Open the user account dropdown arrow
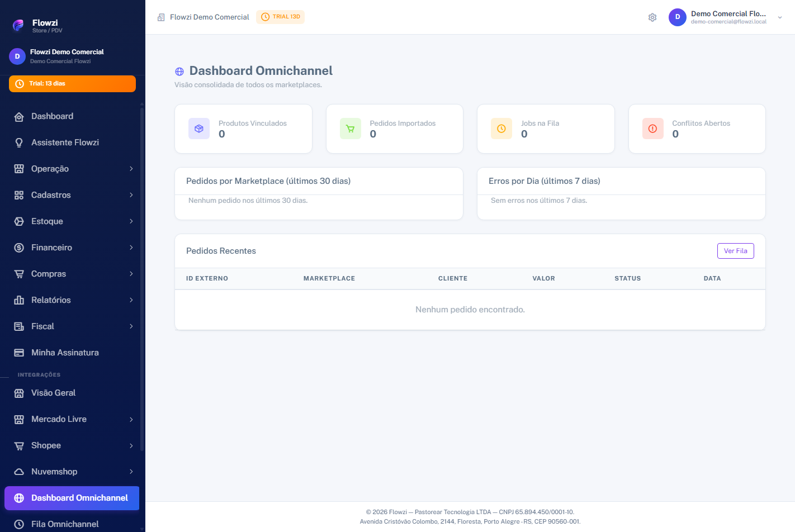795x532 pixels. 780,17
